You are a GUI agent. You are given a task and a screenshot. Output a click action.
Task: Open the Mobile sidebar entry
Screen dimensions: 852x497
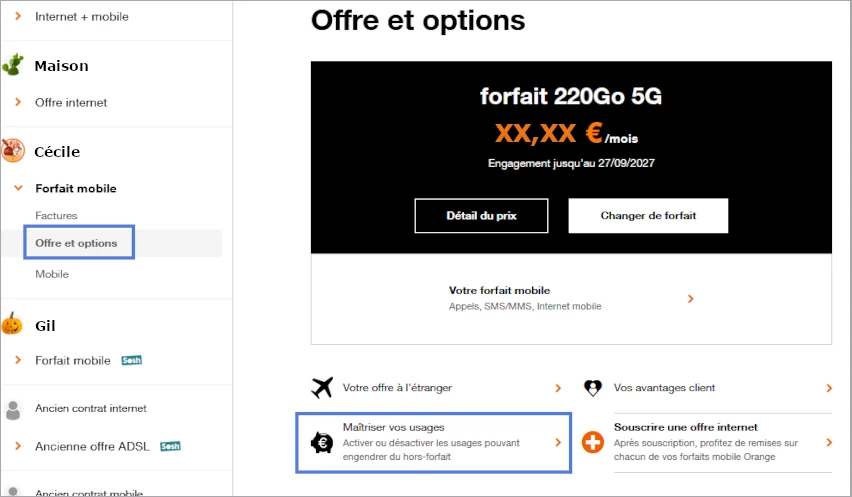point(52,274)
